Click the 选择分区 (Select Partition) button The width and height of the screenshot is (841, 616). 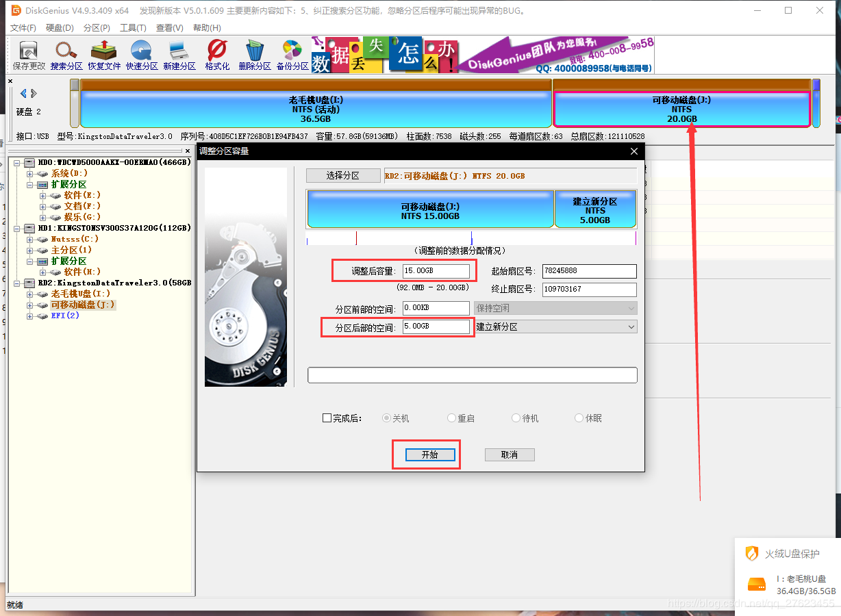tap(343, 175)
